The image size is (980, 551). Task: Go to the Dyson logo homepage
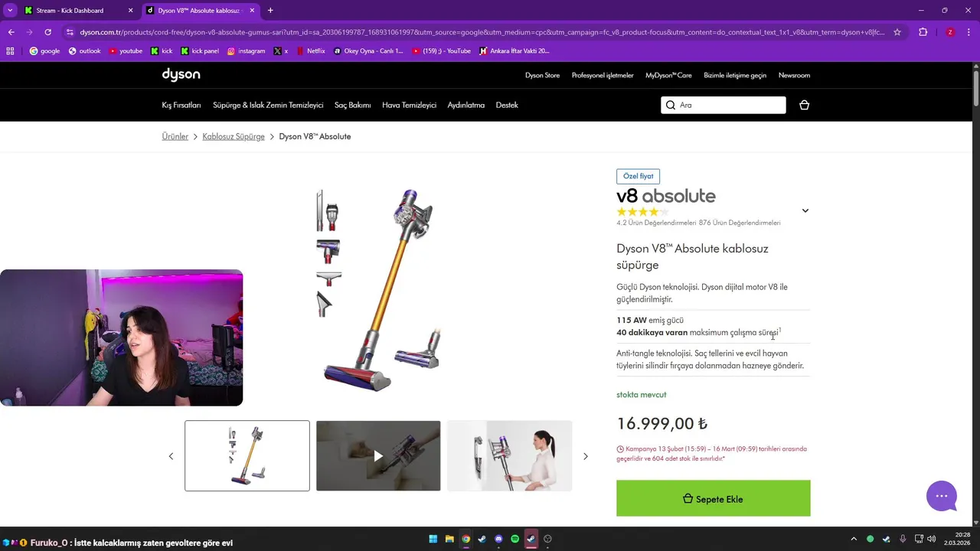pyautogui.click(x=181, y=74)
